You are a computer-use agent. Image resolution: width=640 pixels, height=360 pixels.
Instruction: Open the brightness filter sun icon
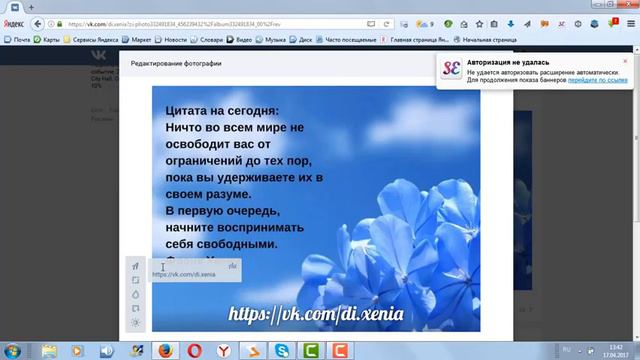[x=136, y=322]
